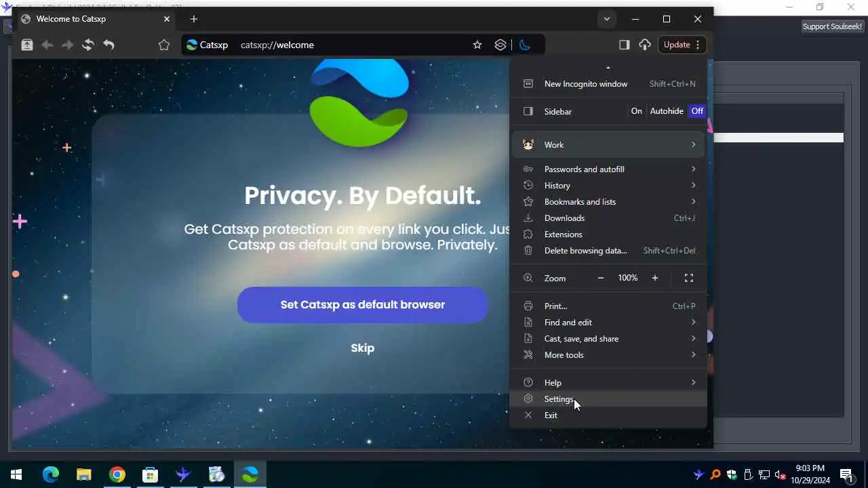Image resolution: width=868 pixels, height=488 pixels.
Task: Open Settings from the menu
Action: [608, 399]
